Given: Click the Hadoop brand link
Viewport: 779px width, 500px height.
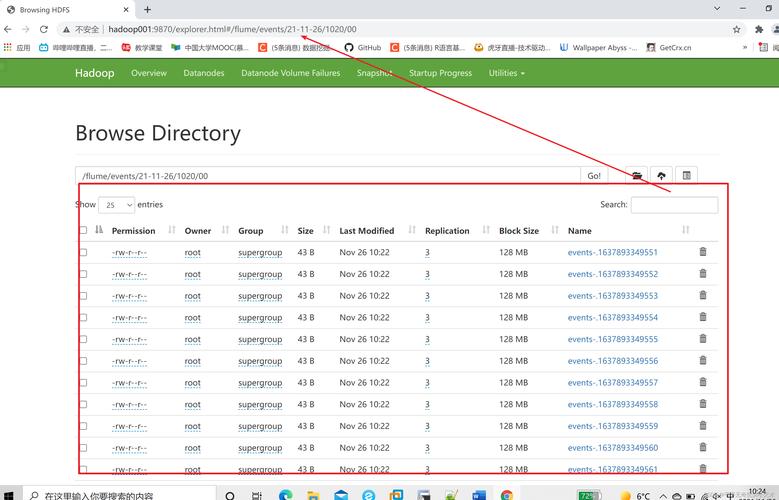Looking at the screenshot, I should tap(94, 73).
